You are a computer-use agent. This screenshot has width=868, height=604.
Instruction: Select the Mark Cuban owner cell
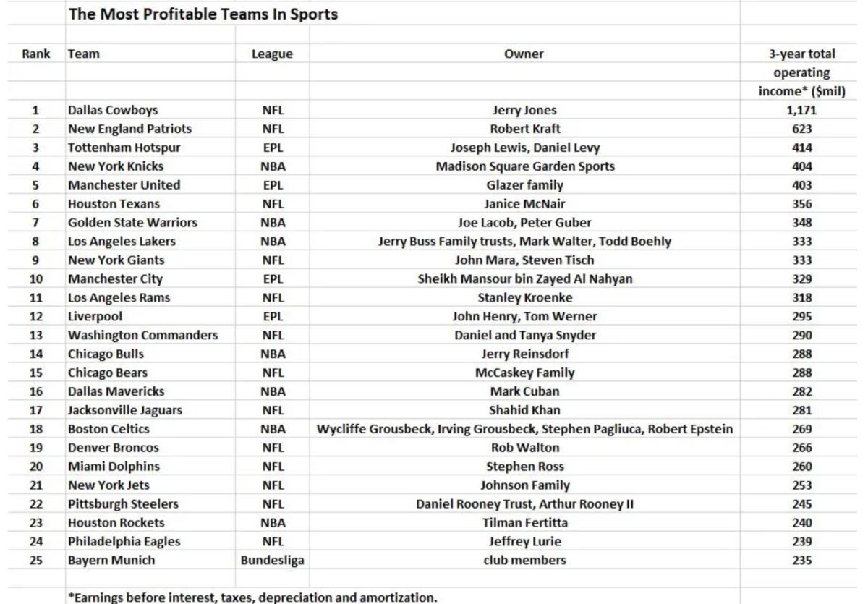tap(524, 391)
